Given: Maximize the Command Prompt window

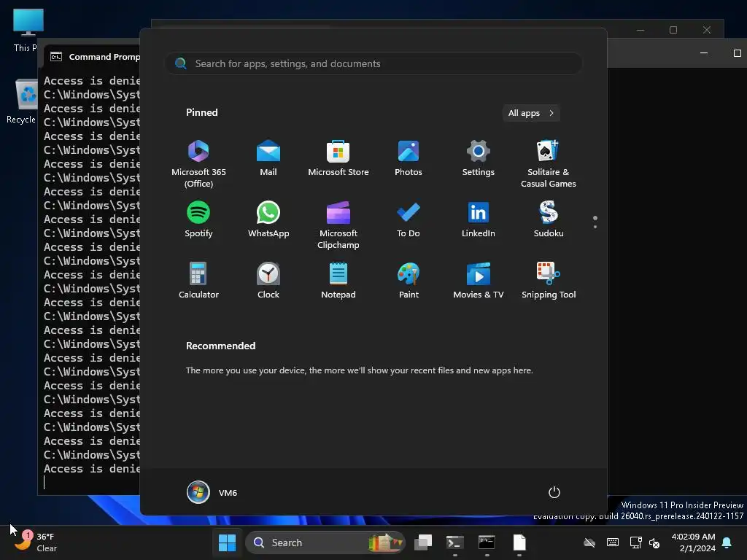Looking at the screenshot, I should pos(737,52).
